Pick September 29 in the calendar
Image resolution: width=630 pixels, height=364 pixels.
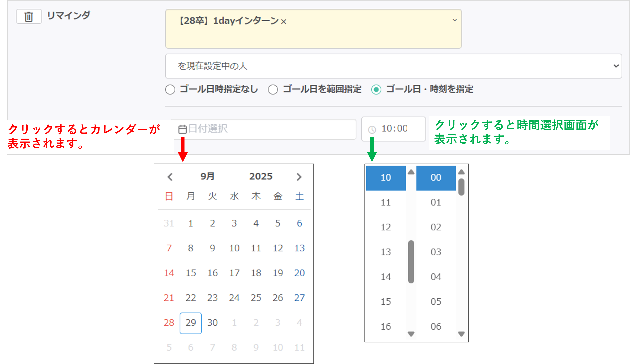pyautogui.click(x=191, y=323)
